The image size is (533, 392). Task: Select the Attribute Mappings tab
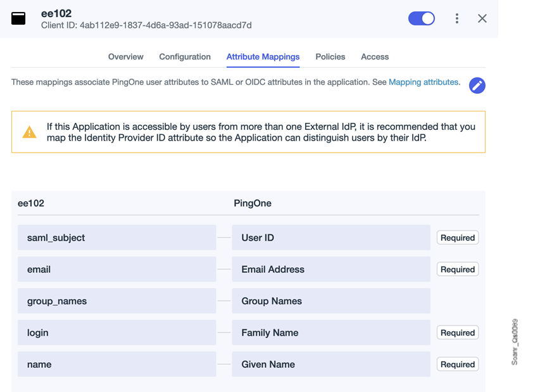(x=263, y=57)
